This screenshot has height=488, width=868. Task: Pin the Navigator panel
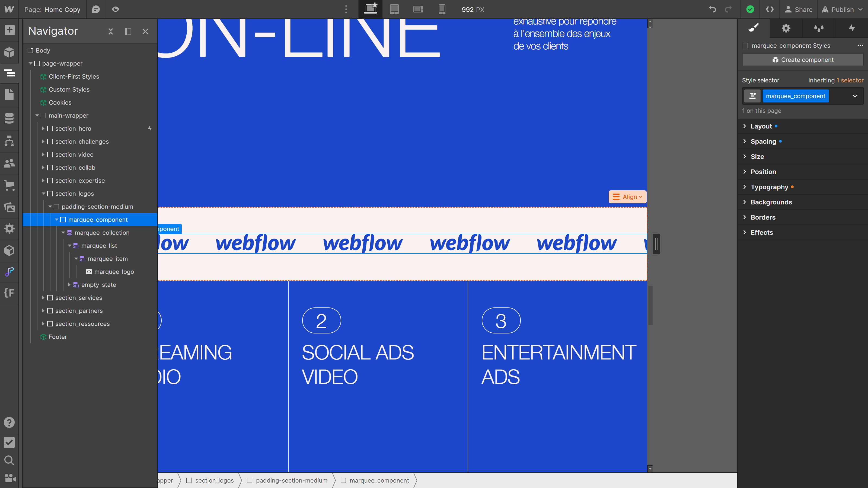coord(128,31)
